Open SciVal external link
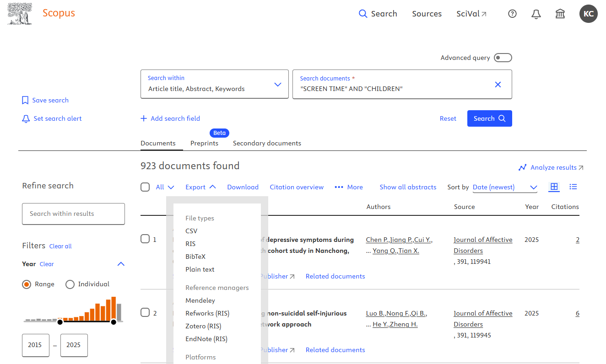Image resolution: width=606 pixels, height=364 pixels. 471,14
